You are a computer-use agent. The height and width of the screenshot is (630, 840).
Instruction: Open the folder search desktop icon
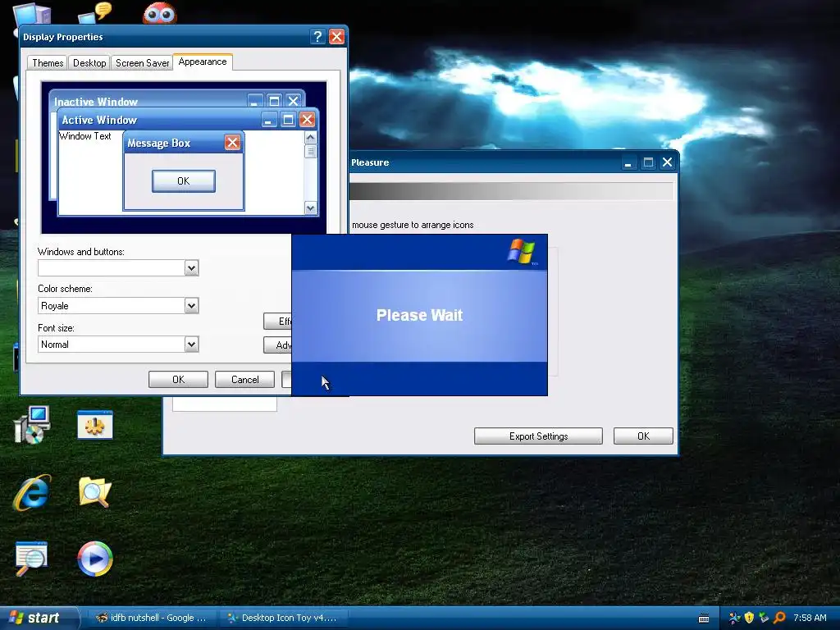[x=95, y=492]
